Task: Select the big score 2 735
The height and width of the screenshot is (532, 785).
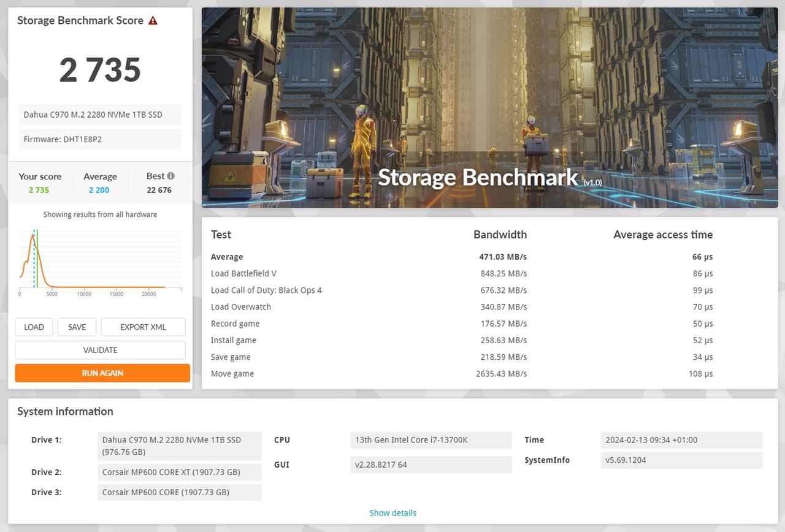Action: [x=100, y=70]
